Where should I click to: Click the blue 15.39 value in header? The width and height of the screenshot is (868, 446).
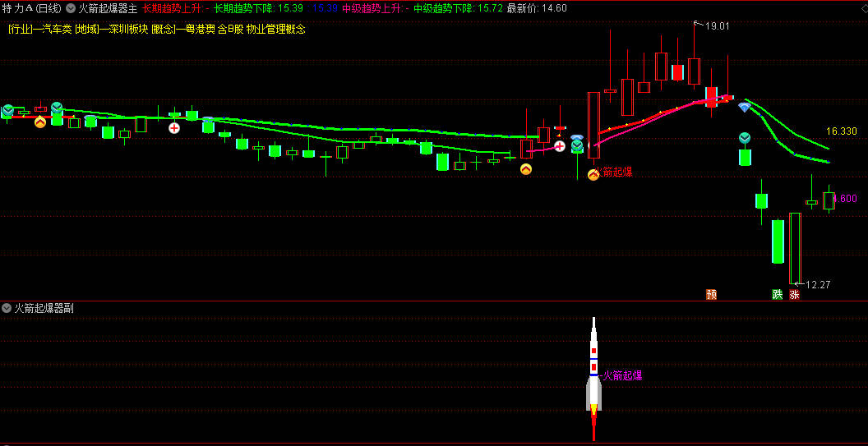point(325,8)
